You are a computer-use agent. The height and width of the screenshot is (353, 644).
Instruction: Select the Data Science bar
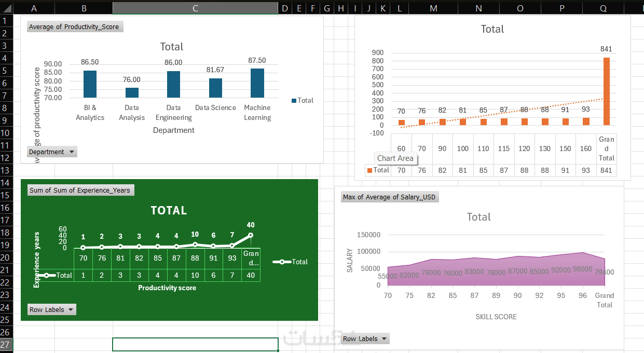coord(215,88)
